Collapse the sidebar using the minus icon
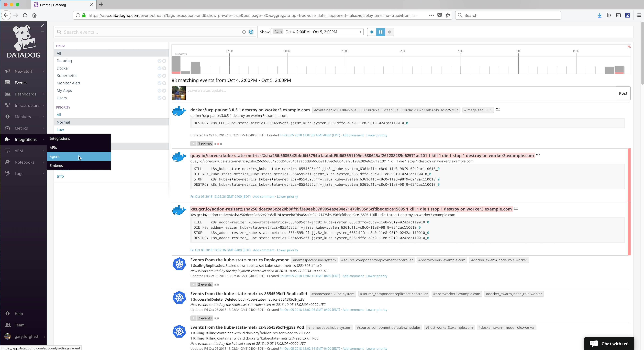This screenshot has width=644, height=350. pos(43,32)
